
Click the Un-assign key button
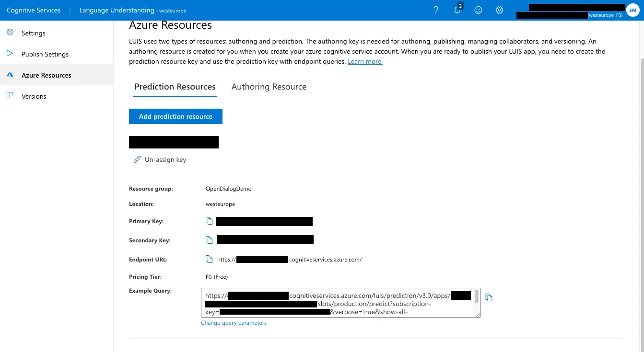click(160, 159)
